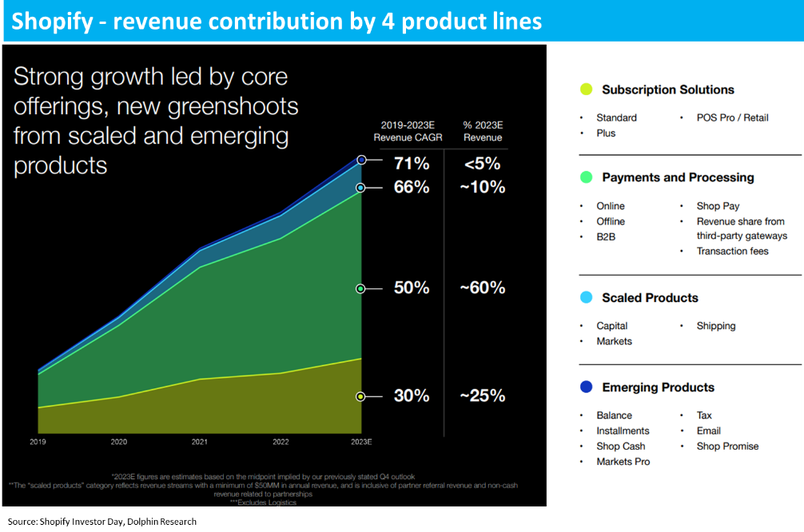
Task: Click the '*2023E figures are estimates' footnote line
Action: tap(263, 477)
